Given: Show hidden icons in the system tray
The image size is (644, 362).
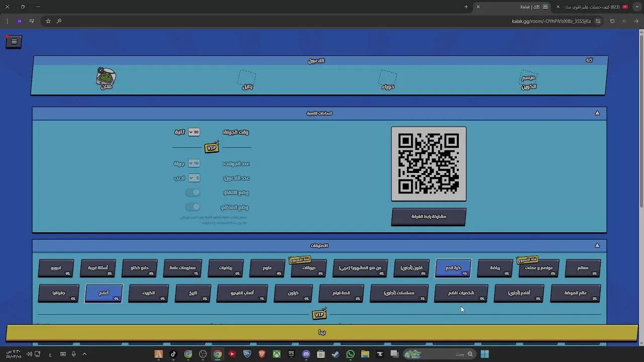Looking at the screenshot, I should (85, 354).
